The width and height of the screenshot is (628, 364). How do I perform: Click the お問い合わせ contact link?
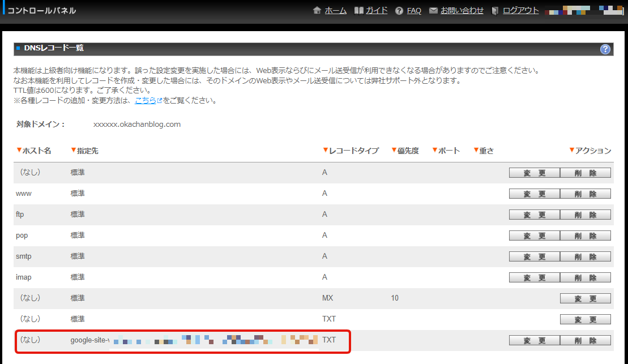(462, 10)
